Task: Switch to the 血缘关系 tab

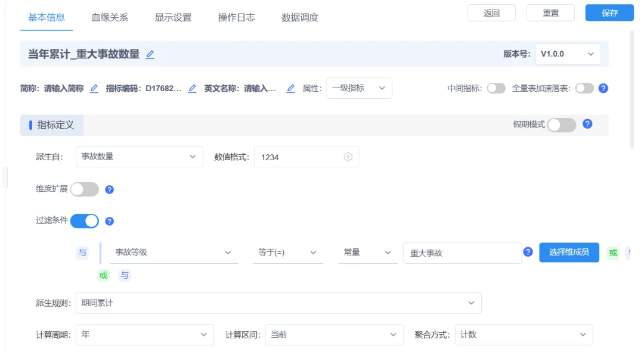Action: (110, 17)
